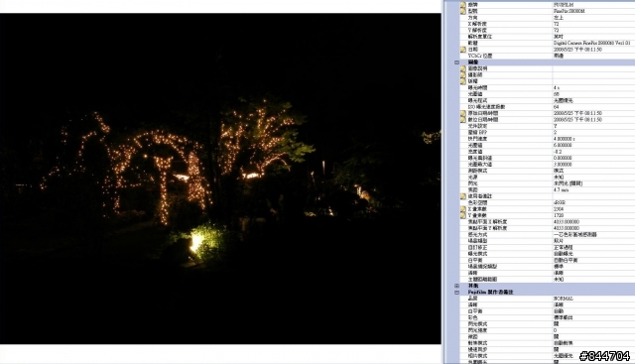Viewport: 635px width, 364px height.
Task: Select the 曝光模式 row label
Action: point(477,254)
